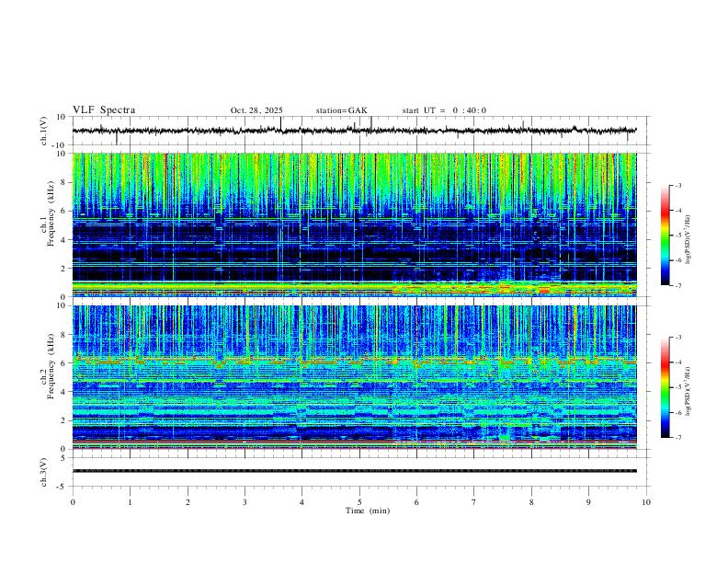Click the "start UT = 0 : 40: 0" text

click(x=444, y=110)
